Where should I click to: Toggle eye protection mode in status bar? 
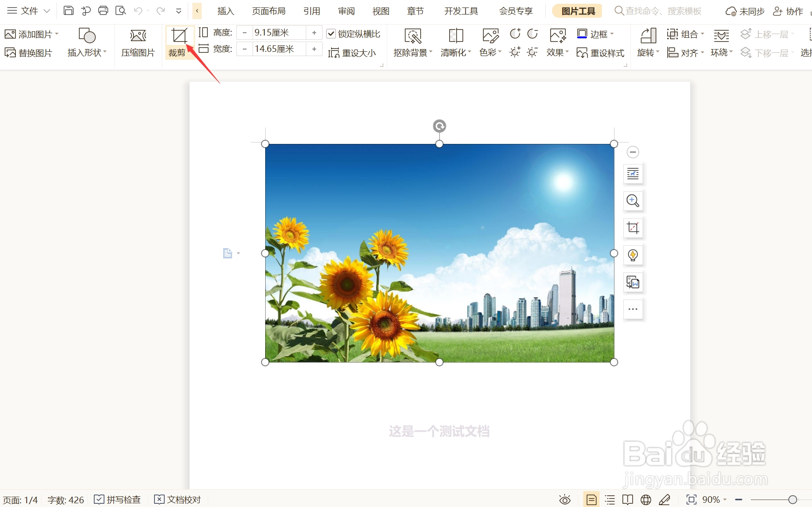point(565,500)
